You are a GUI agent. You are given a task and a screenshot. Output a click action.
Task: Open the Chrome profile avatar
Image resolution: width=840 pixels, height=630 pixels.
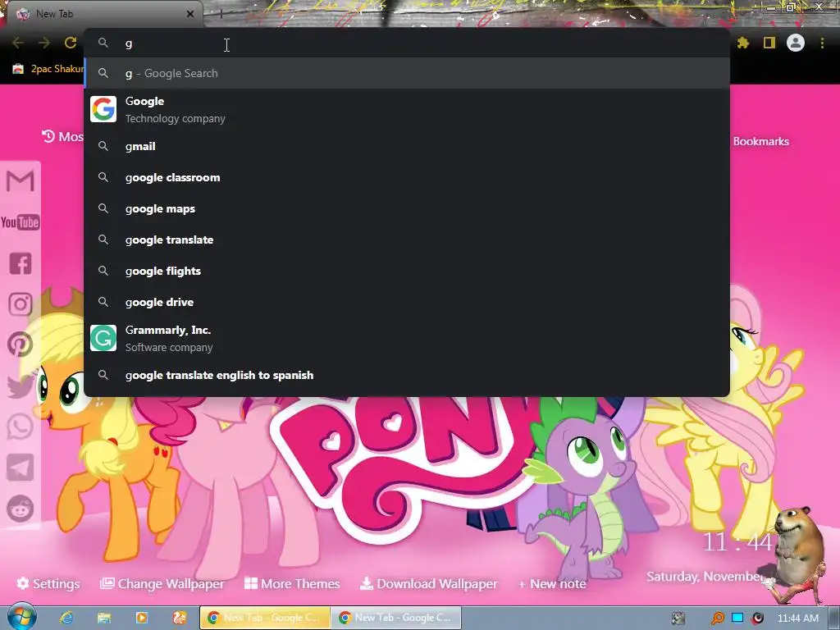pyautogui.click(x=796, y=43)
